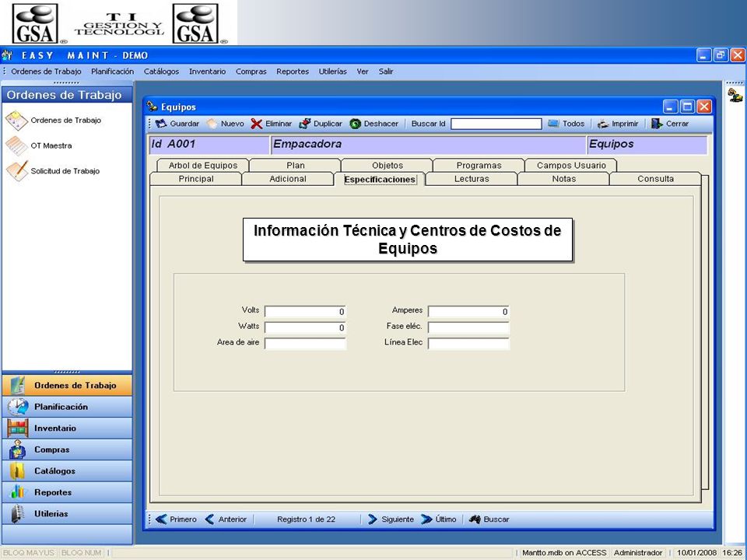Click the Id A001 header field
747x560 pixels.
(x=209, y=145)
